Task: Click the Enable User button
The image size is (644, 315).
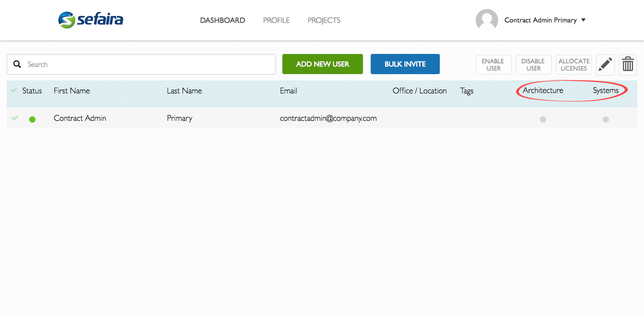Action: click(494, 65)
